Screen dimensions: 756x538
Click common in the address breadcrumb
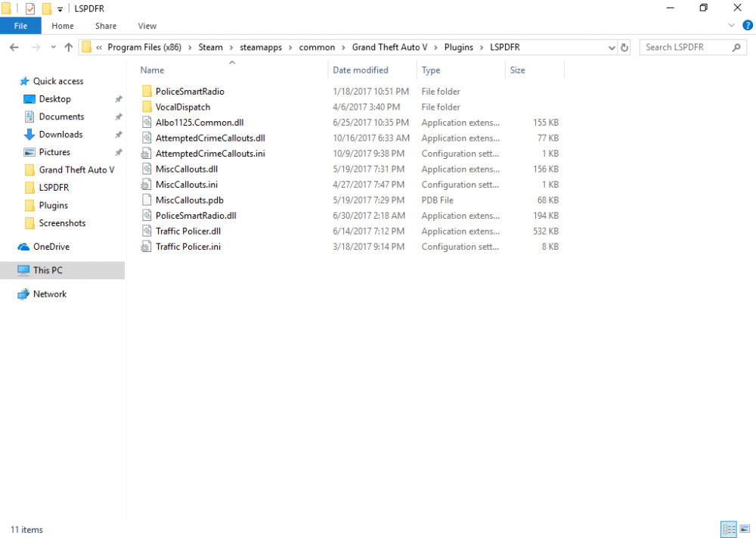click(x=317, y=47)
